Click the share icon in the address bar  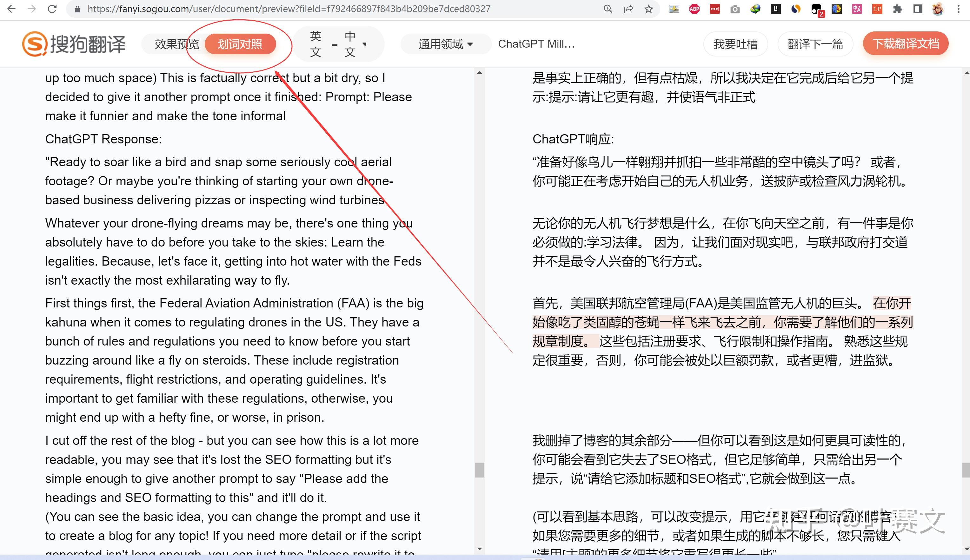(x=628, y=9)
